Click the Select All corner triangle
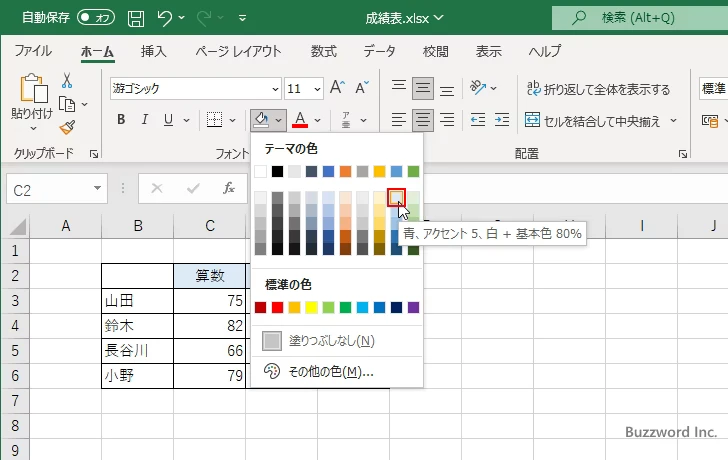 (18, 227)
